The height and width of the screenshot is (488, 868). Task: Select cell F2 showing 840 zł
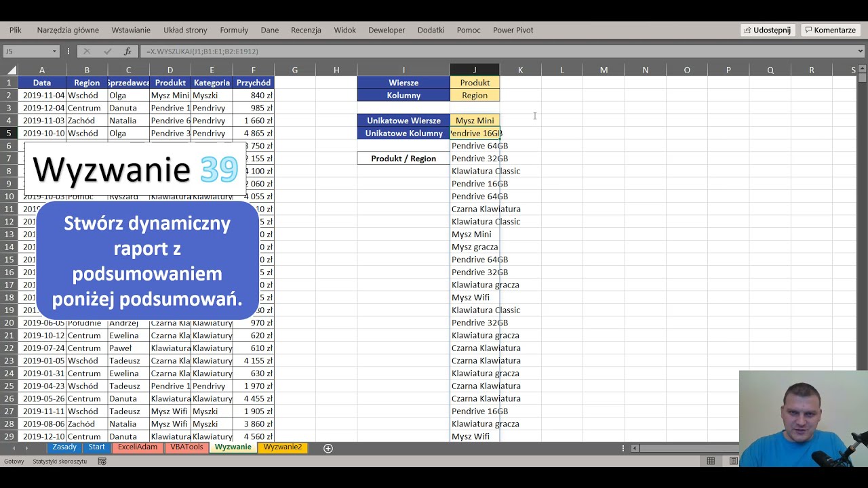[x=253, y=96]
